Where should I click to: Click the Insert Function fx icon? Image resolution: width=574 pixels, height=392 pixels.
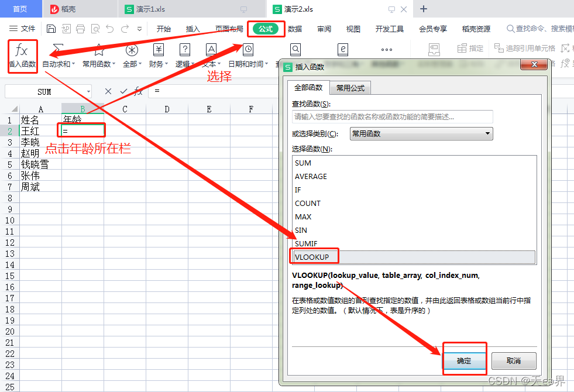pyautogui.click(x=22, y=50)
